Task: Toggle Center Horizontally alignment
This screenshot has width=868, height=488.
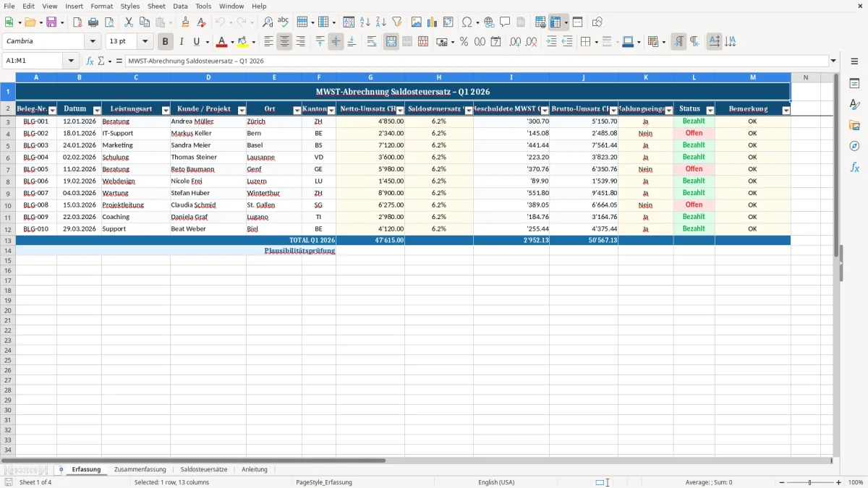Action: pyautogui.click(x=285, y=42)
